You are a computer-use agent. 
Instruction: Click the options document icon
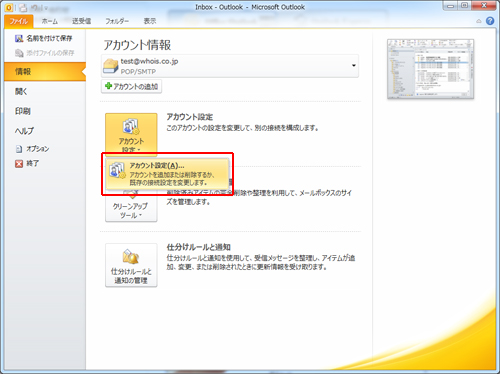tap(19, 149)
